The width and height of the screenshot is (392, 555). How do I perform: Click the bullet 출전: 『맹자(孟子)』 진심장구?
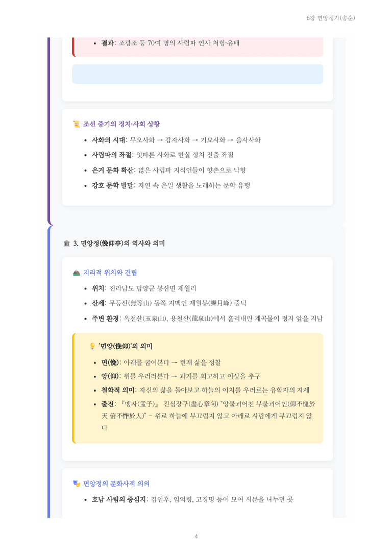(208, 416)
